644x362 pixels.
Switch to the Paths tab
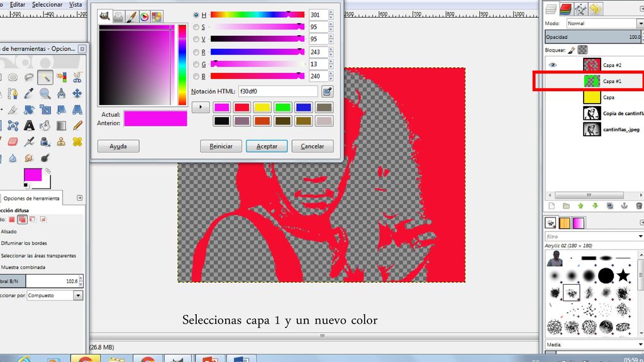580,9
